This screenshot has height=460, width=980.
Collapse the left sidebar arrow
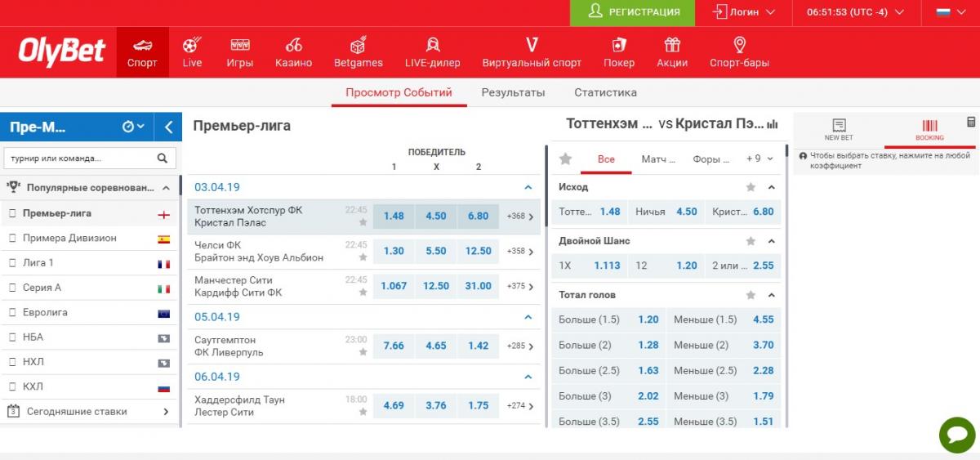click(169, 127)
